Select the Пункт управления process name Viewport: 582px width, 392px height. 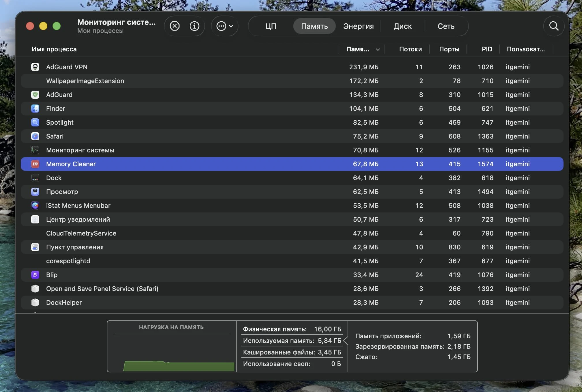pos(75,247)
